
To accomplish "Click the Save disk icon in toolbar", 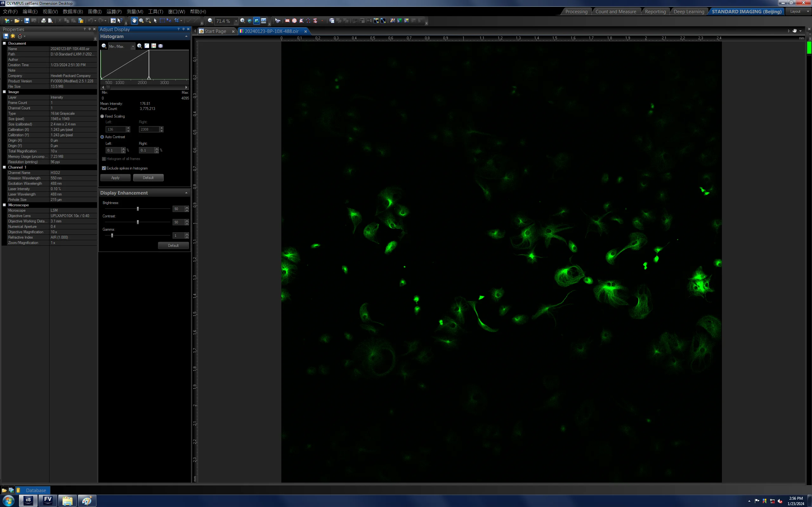I will (x=27, y=21).
